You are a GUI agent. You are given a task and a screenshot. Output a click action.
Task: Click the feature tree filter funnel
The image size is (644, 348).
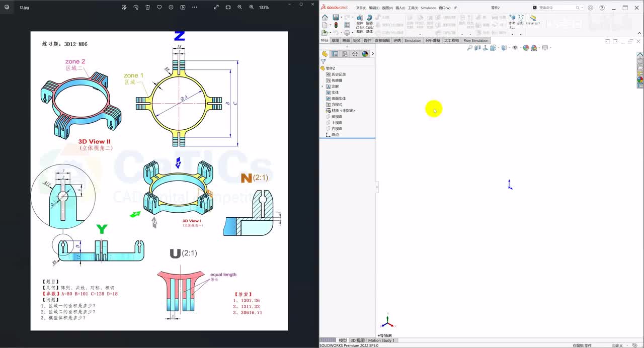tap(323, 61)
